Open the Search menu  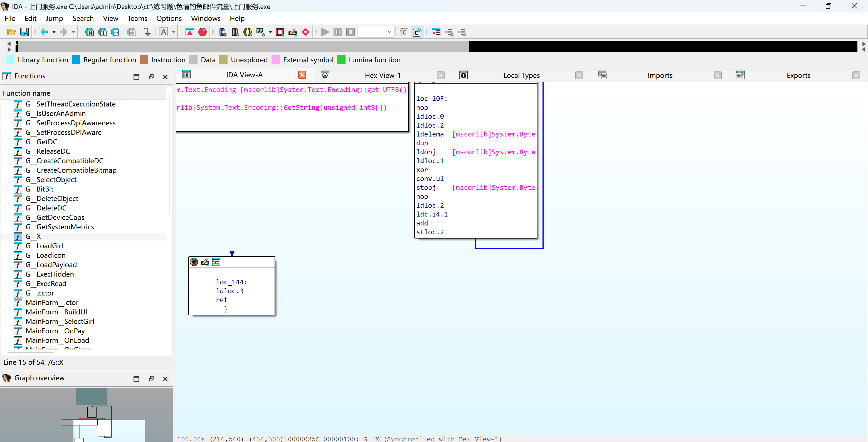point(83,18)
